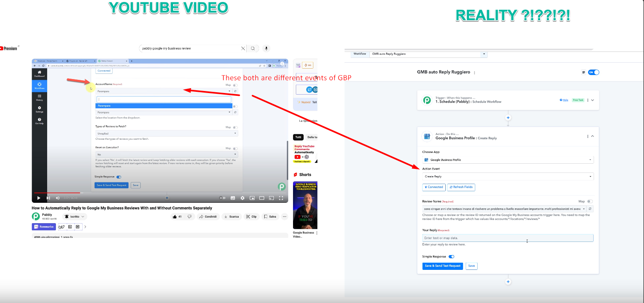Open the Pabbly channel avatar
This screenshot has width=644, height=303.
point(36,216)
